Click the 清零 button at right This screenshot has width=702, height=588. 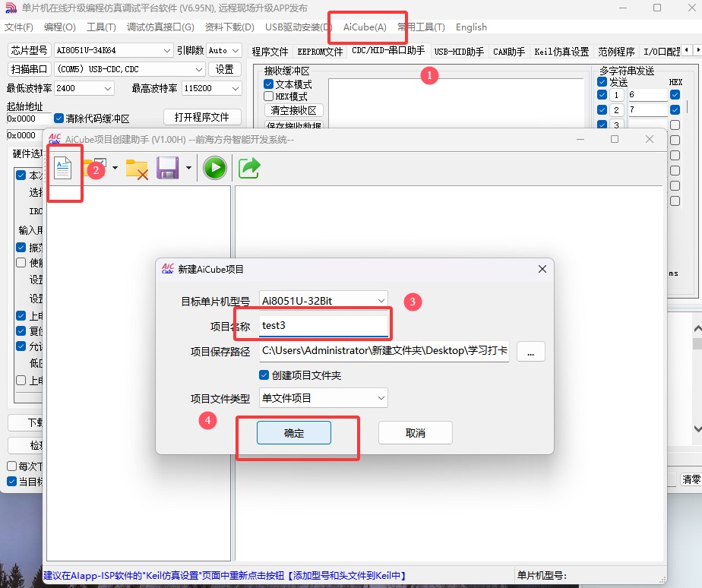(x=691, y=479)
